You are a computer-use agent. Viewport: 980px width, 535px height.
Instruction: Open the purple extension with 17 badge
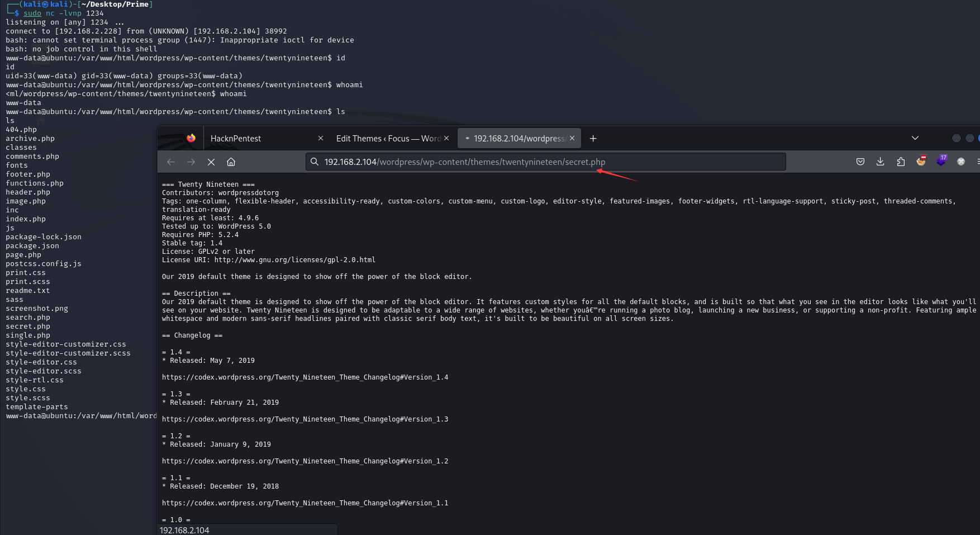[x=941, y=160]
